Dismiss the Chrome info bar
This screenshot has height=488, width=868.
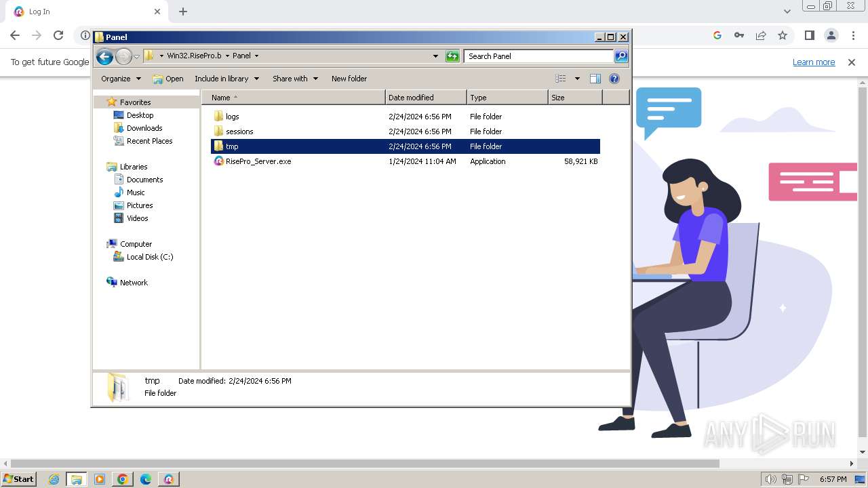click(852, 62)
